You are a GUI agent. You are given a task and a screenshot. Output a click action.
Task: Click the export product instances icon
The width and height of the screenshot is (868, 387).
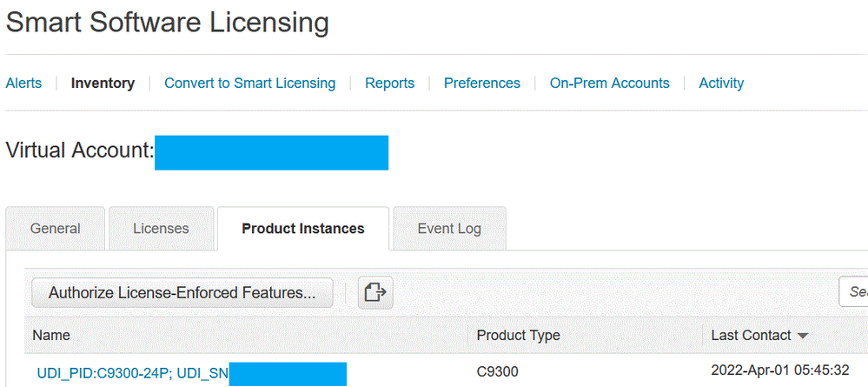[375, 292]
